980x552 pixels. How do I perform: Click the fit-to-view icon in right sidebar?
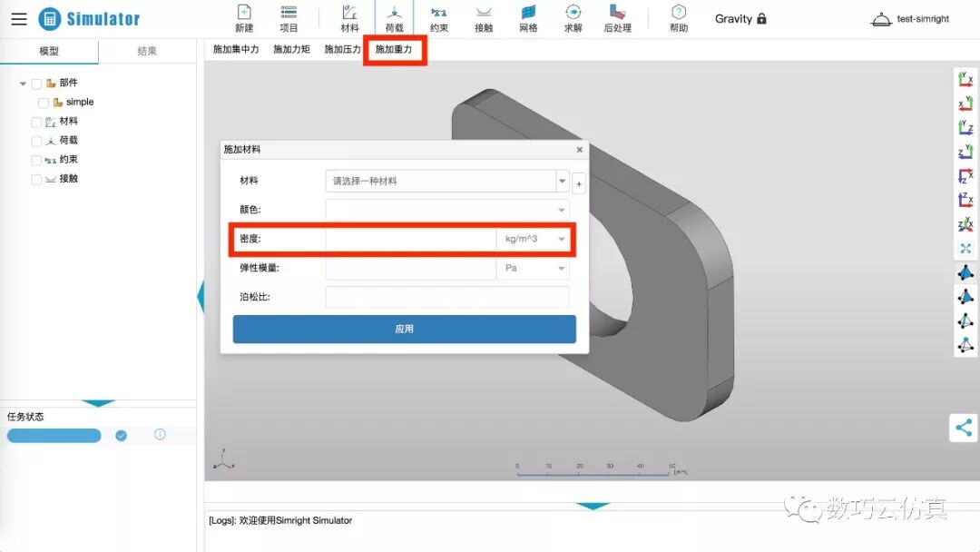(x=965, y=247)
